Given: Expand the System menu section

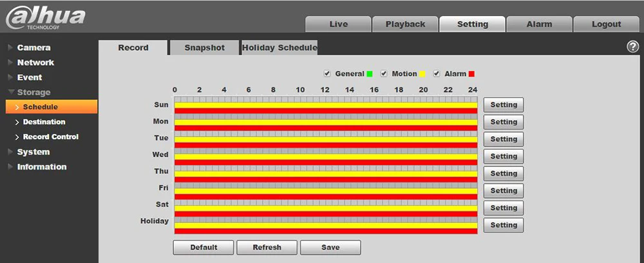Looking at the screenshot, I should point(33,151).
